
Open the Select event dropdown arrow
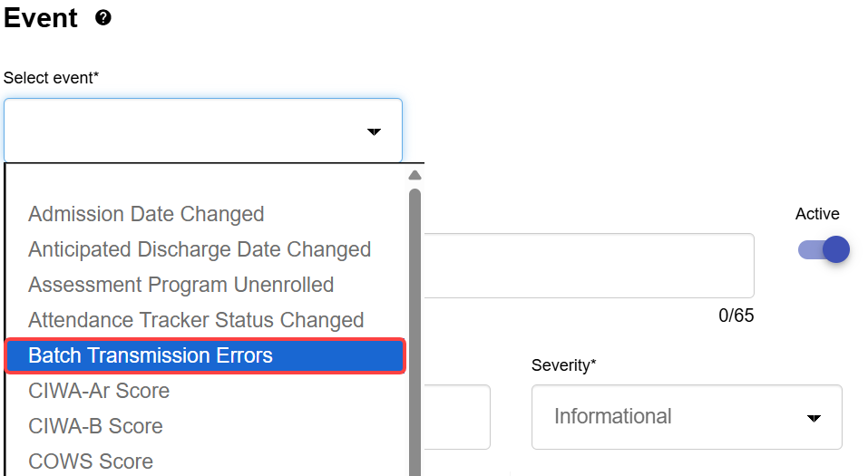click(x=374, y=132)
